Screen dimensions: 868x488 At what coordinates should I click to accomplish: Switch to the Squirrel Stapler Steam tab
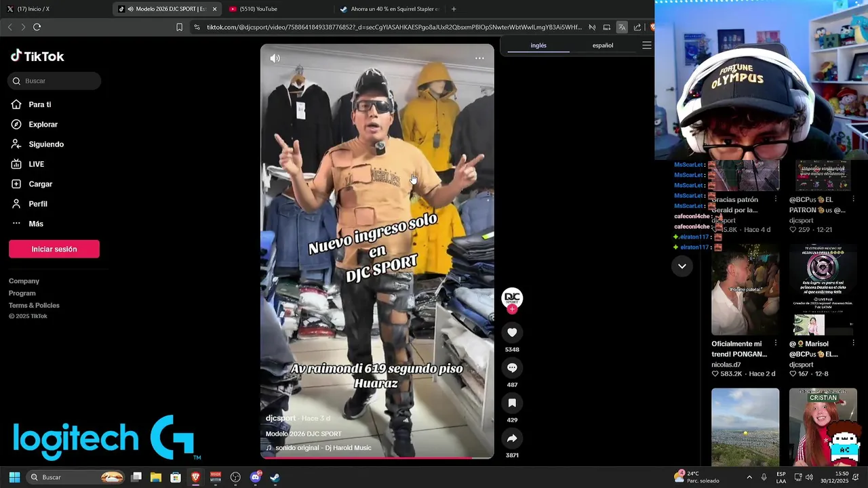click(x=389, y=9)
